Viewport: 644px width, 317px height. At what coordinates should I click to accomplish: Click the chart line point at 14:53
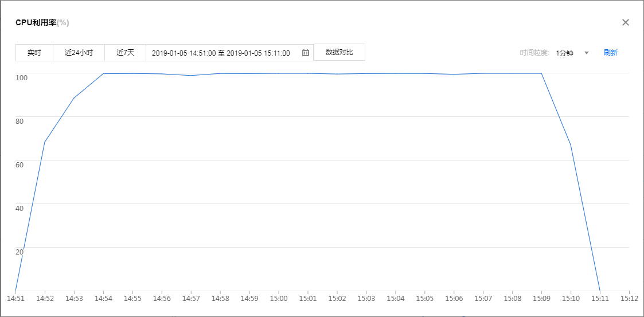pos(74,98)
